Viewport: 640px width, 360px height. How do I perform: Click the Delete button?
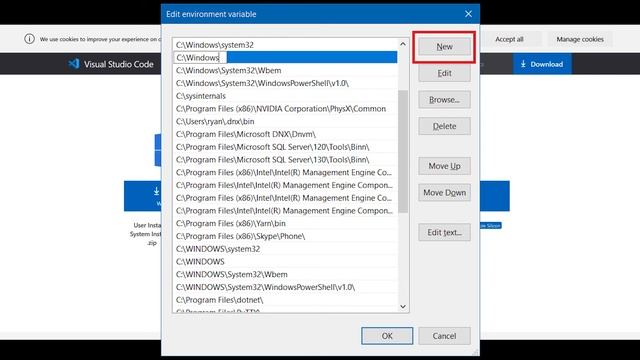point(444,127)
